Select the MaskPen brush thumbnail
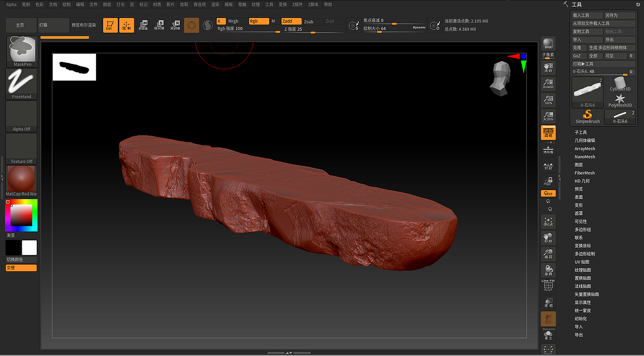The image size is (644, 356). pyautogui.click(x=22, y=51)
